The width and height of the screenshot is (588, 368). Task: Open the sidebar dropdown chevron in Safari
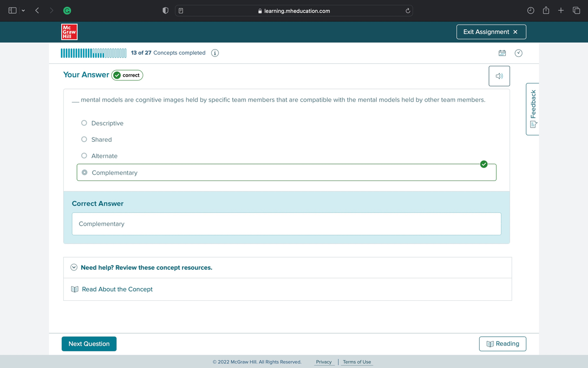pyautogui.click(x=23, y=11)
